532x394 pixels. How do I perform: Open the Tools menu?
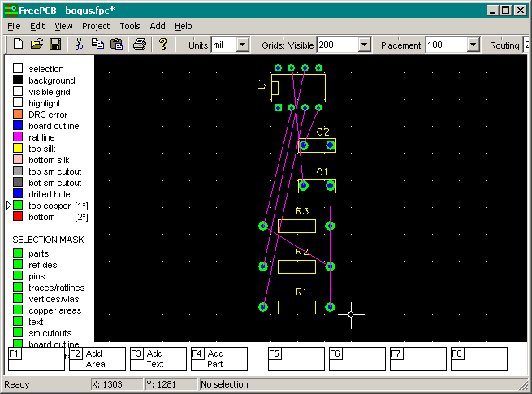[130, 26]
